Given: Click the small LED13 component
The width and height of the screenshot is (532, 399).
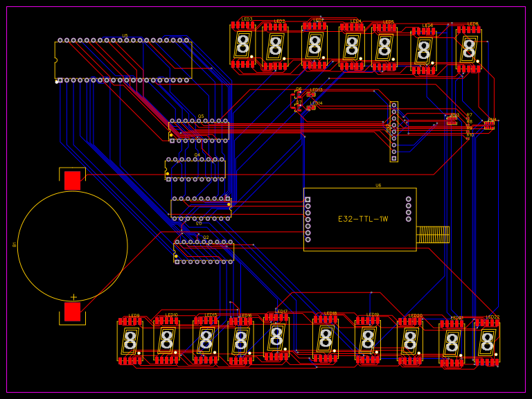Looking at the screenshot, I should click(311, 95).
